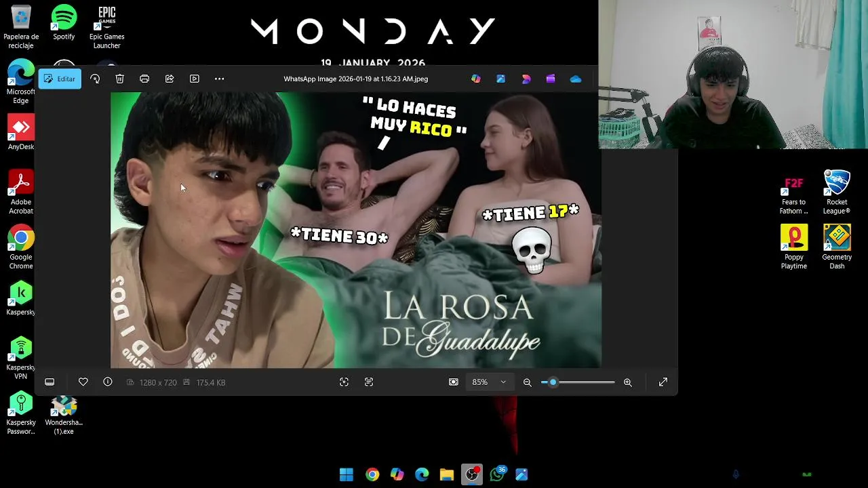
Task: Open WhatsApp from the taskbar
Action: pyautogui.click(x=498, y=474)
